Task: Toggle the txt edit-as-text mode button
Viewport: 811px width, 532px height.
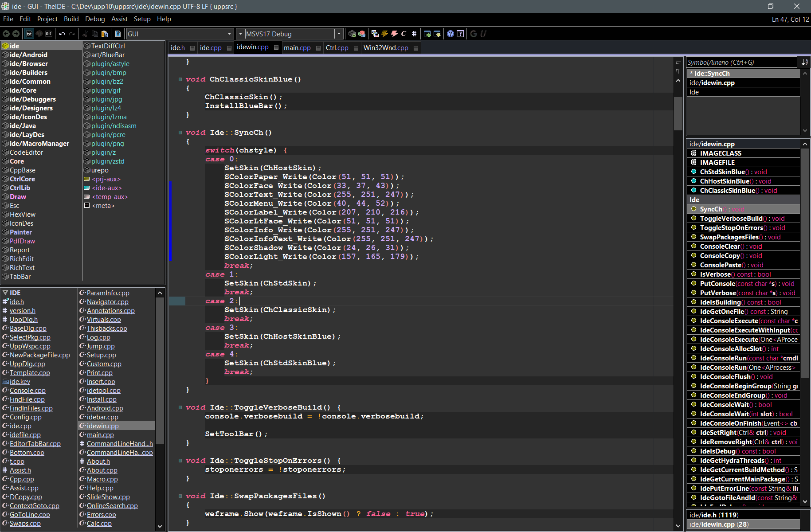Action: click(x=29, y=34)
